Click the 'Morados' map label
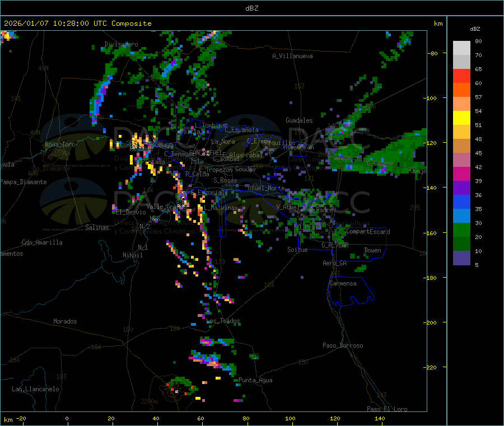This screenshot has height=426, width=504. click(x=65, y=321)
